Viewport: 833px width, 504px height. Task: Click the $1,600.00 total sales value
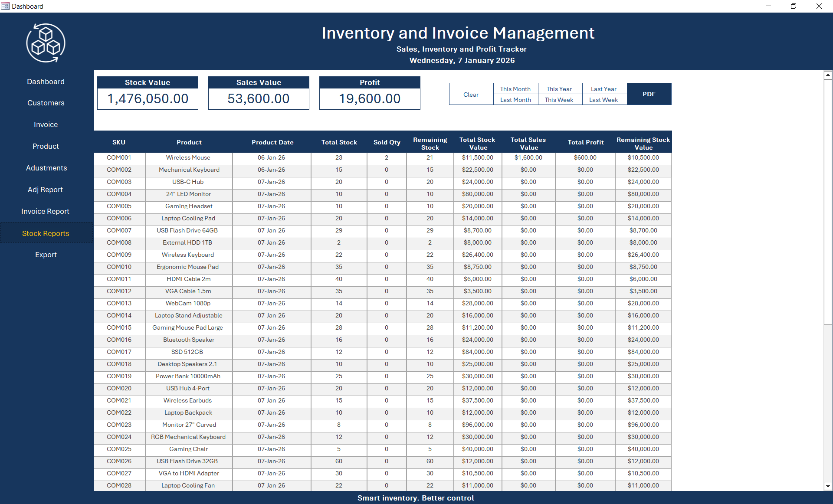tap(528, 158)
